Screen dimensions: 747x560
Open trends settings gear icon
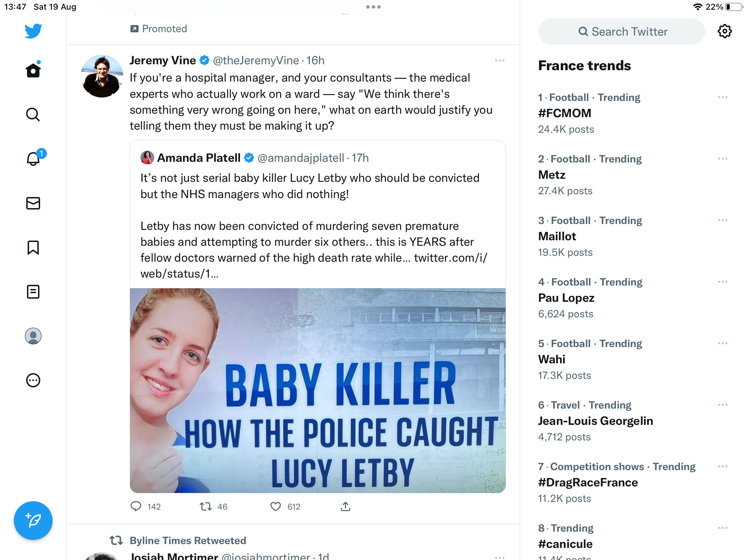pyautogui.click(x=725, y=31)
